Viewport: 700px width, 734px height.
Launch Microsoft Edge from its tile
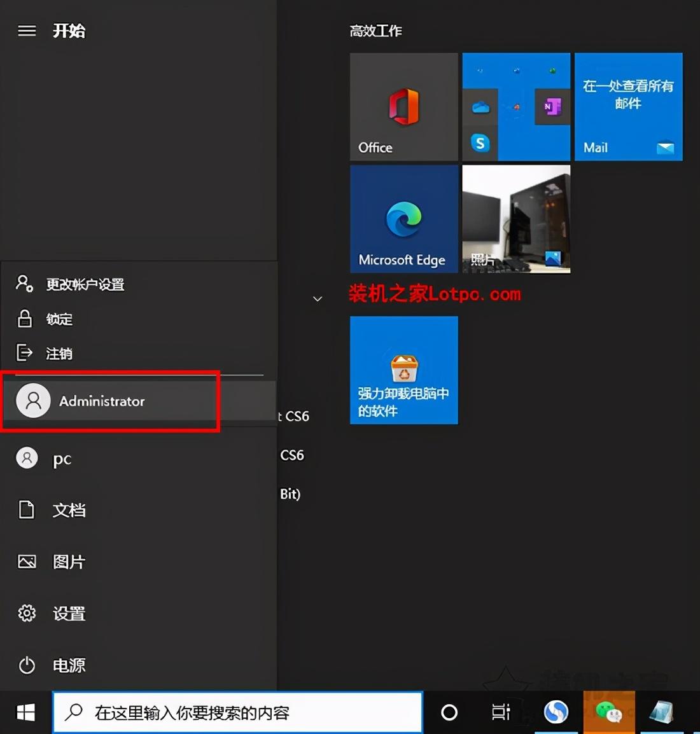click(x=403, y=219)
